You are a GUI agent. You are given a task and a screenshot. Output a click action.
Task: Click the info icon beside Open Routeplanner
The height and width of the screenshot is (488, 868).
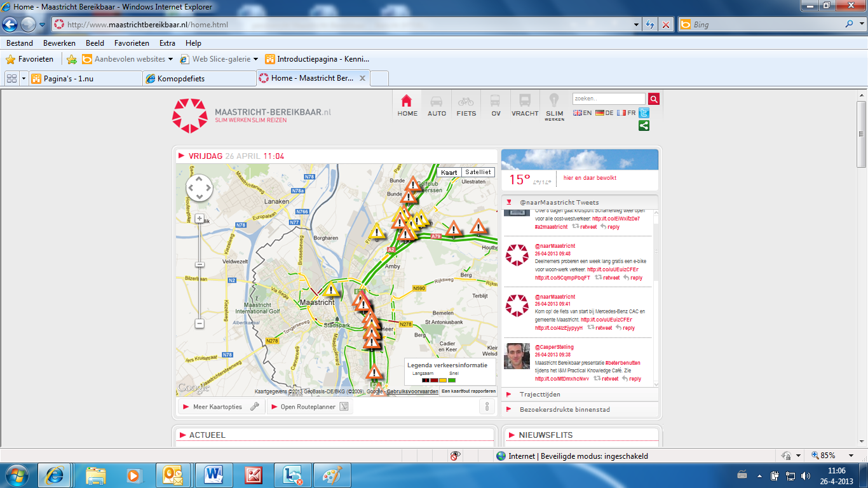487,407
